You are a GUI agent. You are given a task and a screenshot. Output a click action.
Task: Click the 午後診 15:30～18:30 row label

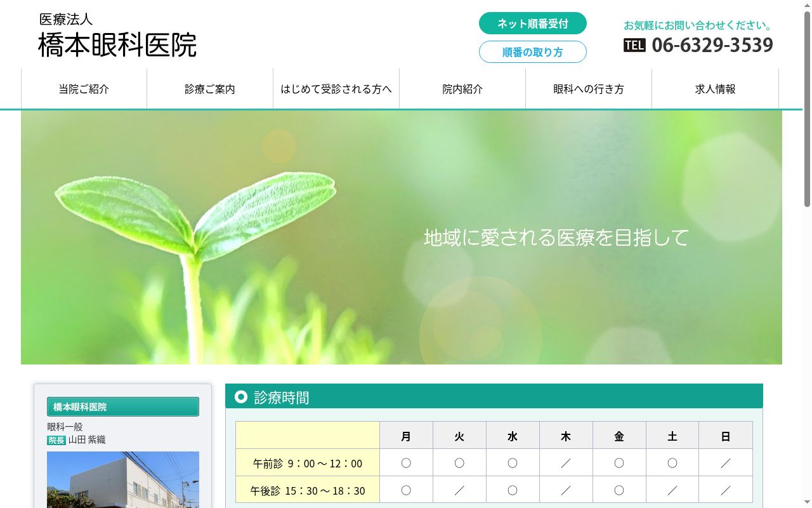[308, 491]
